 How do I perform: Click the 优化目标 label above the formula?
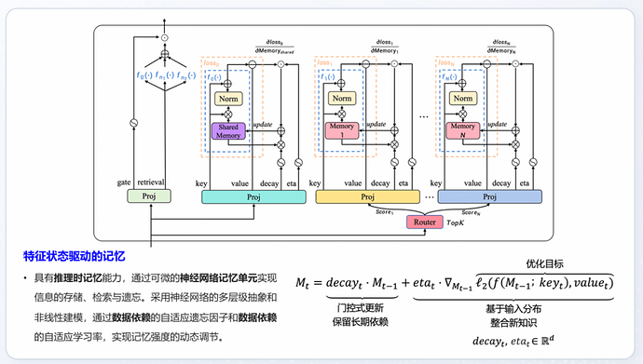click(x=544, y=263)
